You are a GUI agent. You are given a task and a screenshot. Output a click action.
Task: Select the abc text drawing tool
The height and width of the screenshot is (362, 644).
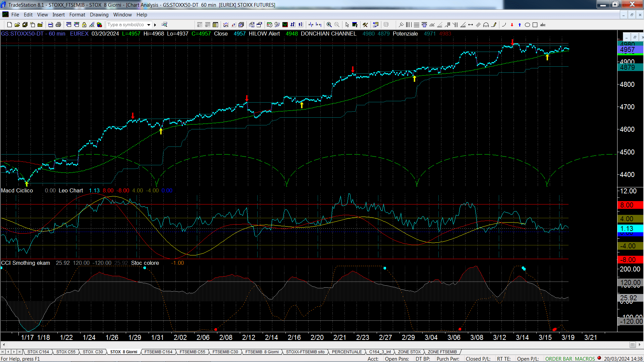pos(543,25)
